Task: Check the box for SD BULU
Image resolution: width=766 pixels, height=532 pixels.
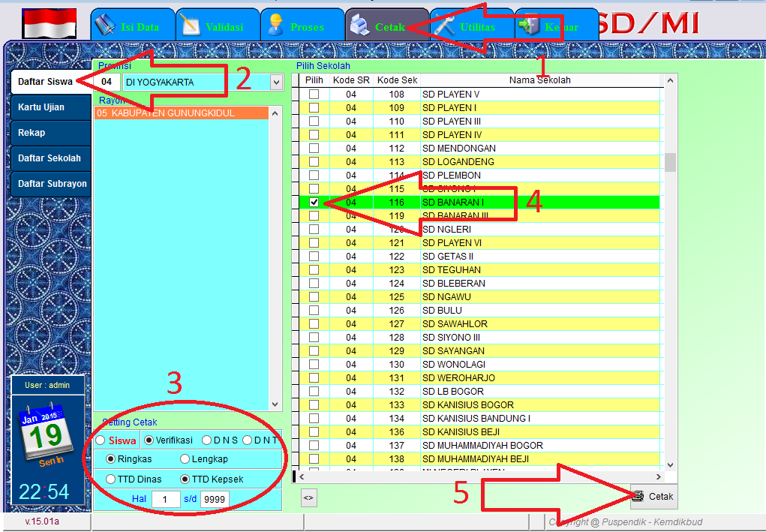Action: point(314,310)
